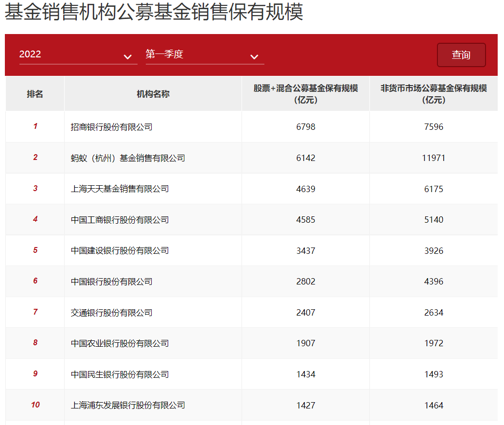Click 招商银行股份有限公司 in the table
Image resolution: width=504 pixels, height=425 pixels.
tap(112, 127)
